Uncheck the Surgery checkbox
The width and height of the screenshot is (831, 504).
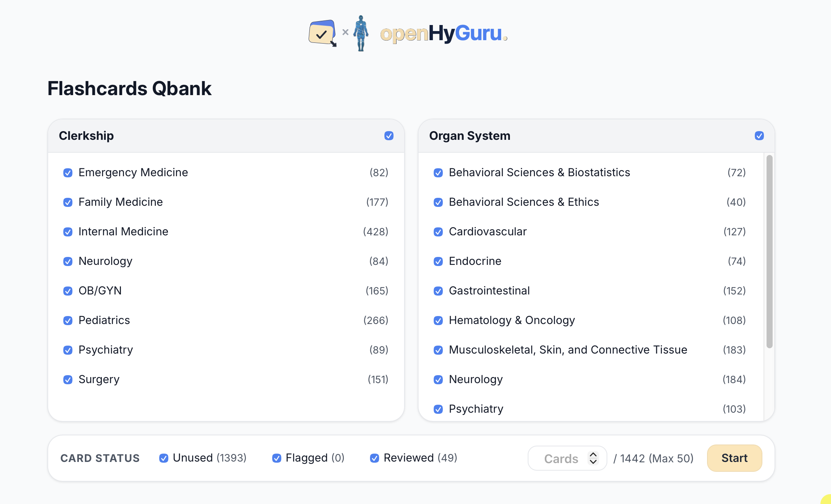tap(68, 380)
